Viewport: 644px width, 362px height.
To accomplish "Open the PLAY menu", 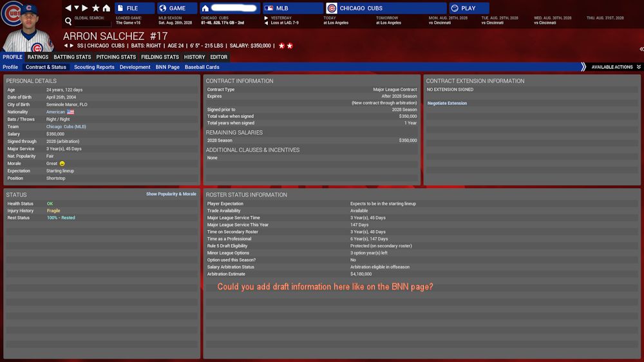I will click(x=469, y=8).
